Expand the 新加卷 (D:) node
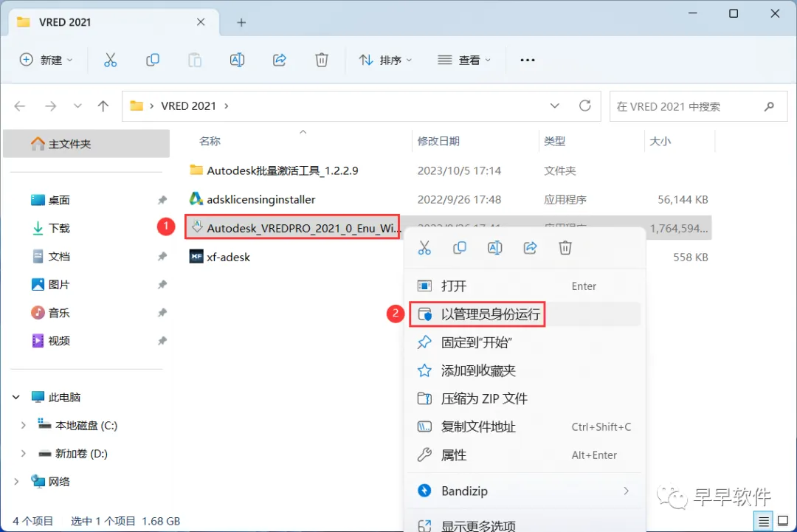 click(24, 453)
